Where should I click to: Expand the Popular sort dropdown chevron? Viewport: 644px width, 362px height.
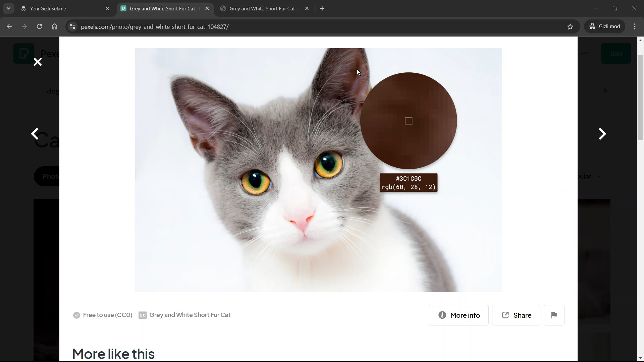pyautogui.click(x=599, y=176)
